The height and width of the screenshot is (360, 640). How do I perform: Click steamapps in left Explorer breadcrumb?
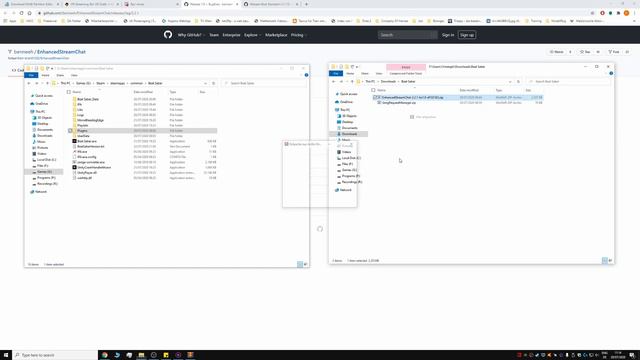118,83
